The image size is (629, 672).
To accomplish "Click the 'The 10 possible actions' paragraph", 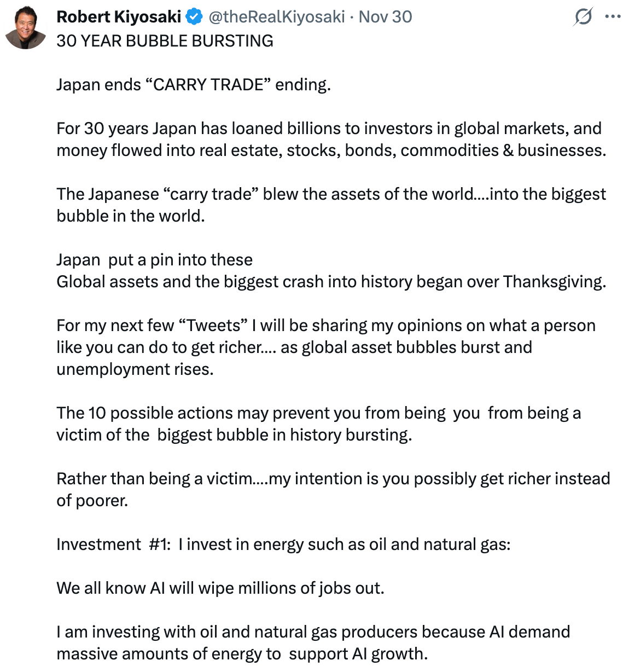I will tap(319, 424).
